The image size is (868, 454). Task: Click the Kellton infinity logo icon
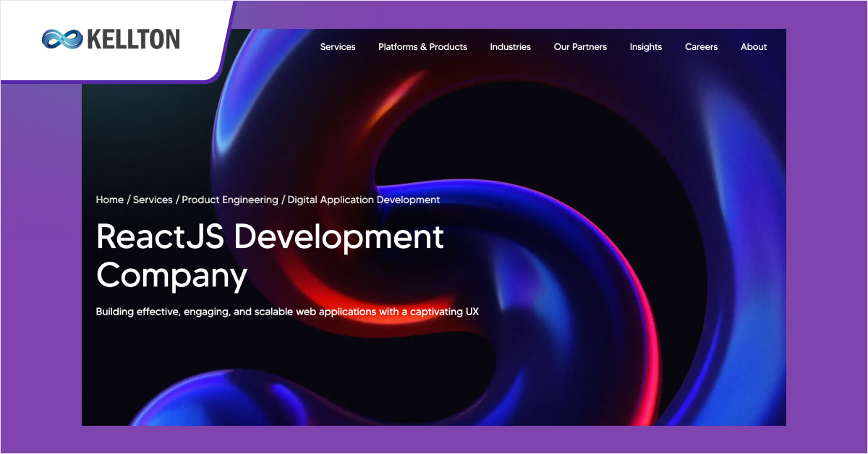(62, 39)
